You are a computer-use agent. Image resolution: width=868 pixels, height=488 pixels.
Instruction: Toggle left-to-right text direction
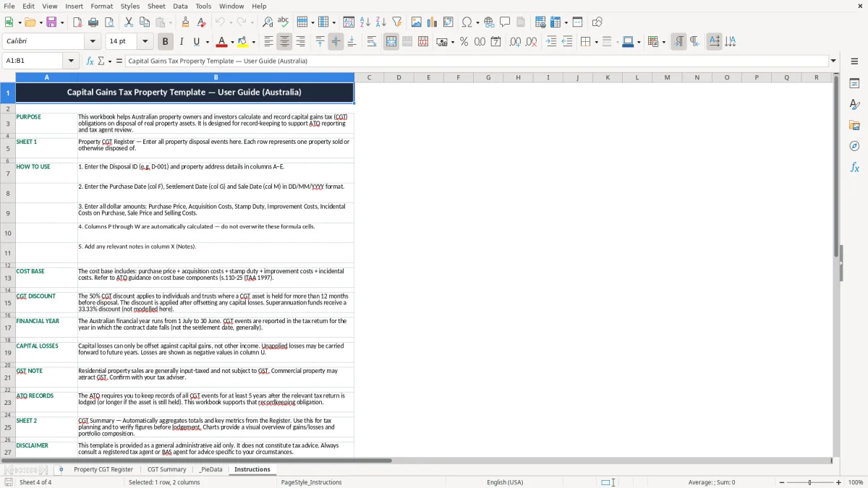click(x=678, y=42)
